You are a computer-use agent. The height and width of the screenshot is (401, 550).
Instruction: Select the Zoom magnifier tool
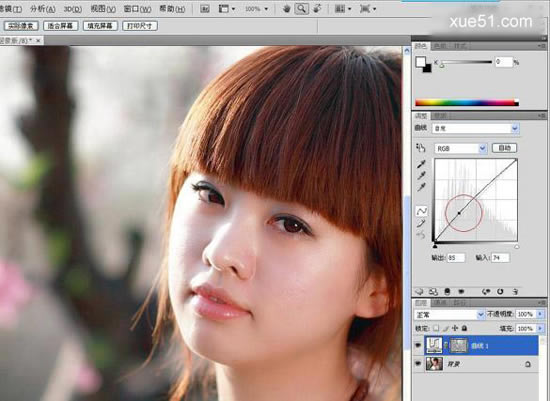coord(301,9)
